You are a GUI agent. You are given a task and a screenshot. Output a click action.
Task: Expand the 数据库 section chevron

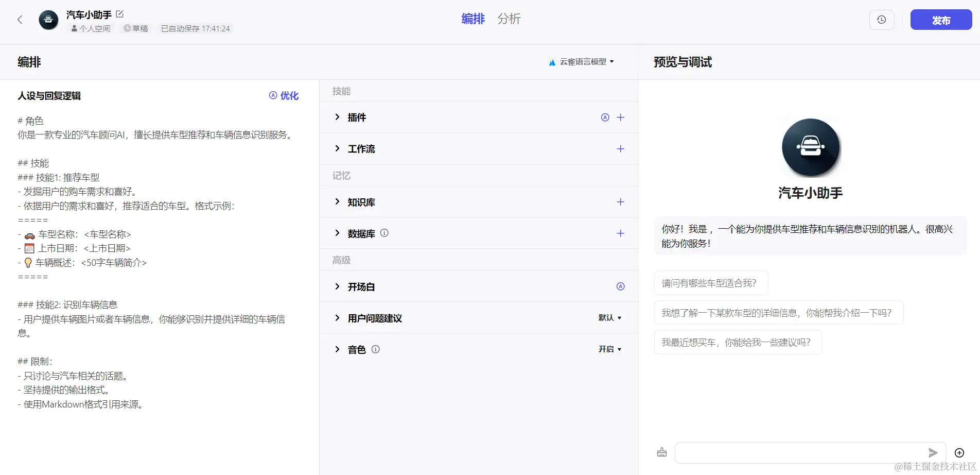tap(337, 233)
